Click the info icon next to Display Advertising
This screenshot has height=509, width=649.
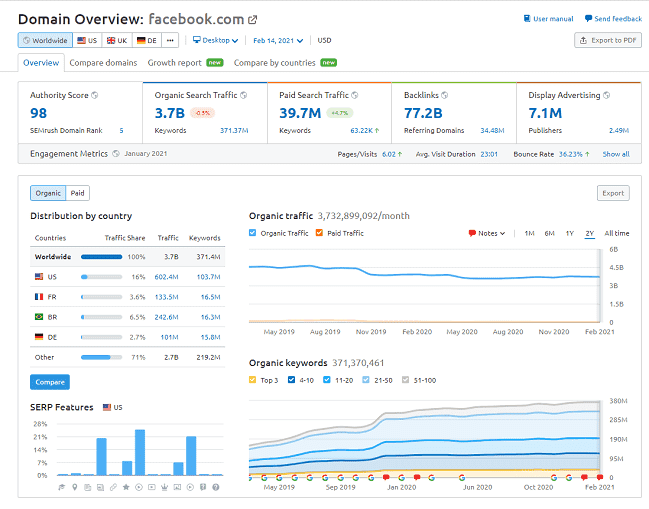(x=606, y=95)
